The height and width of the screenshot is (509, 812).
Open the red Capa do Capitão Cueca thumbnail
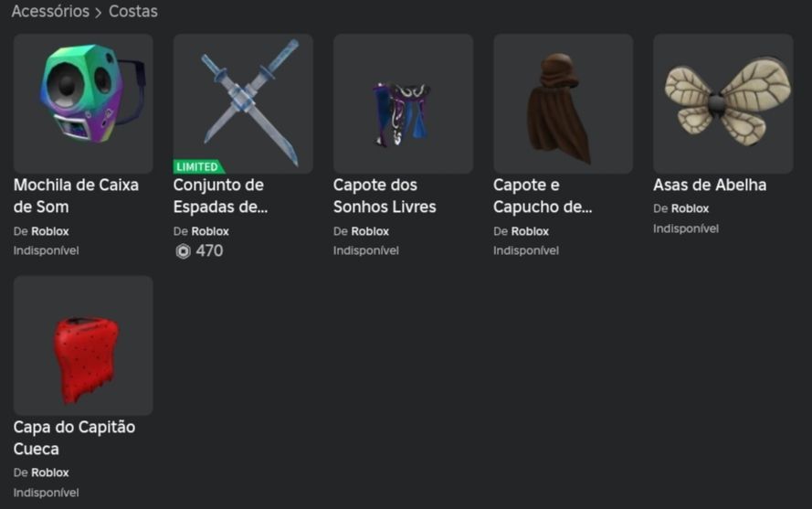(83, 345)
